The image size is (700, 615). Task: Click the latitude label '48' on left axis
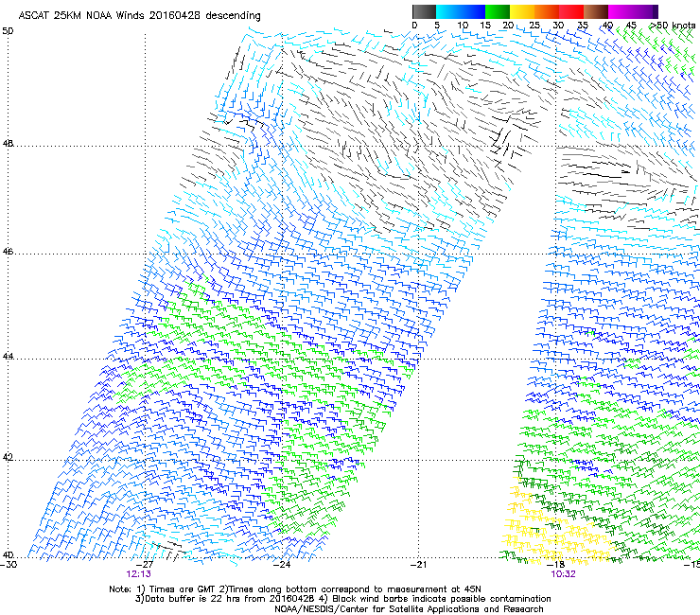(8, 144)
